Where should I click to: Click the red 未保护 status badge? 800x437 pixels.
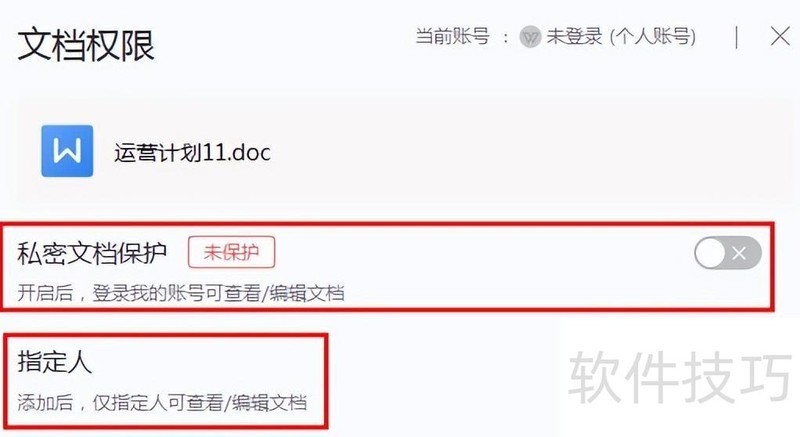coord(232,252)
